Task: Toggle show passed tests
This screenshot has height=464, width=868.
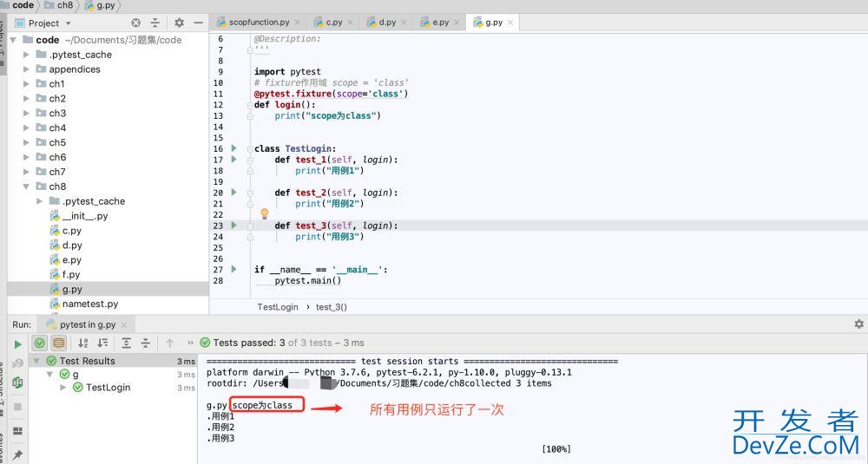Action: [x=39, y=343]
